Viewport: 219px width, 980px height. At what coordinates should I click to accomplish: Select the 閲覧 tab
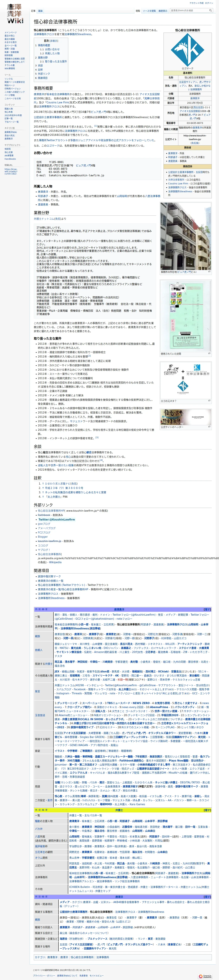pos(138,11)
